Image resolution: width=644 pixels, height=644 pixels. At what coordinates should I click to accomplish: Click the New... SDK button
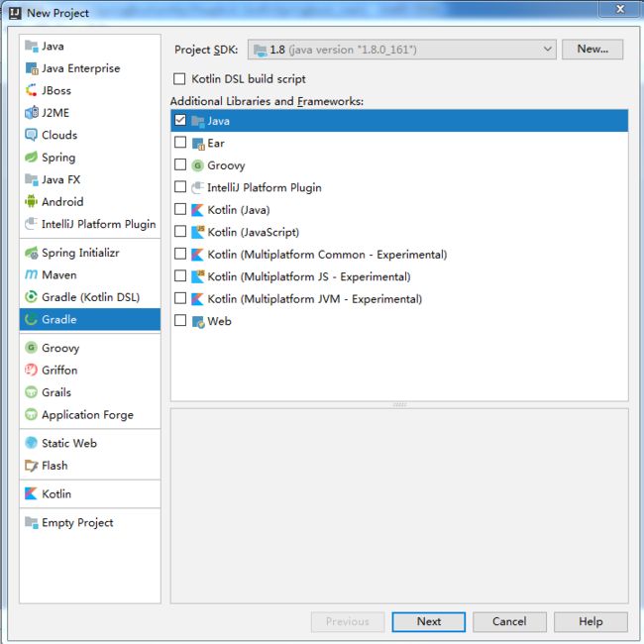coord(592,50)
